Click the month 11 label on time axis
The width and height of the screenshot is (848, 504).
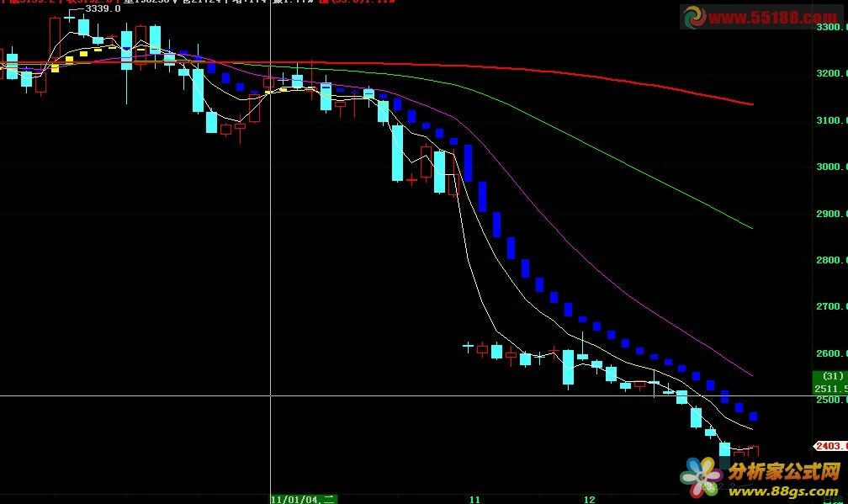tap(474, 499)
